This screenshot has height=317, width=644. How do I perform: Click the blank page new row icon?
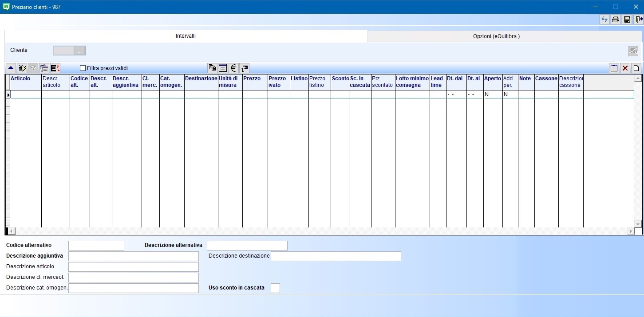pyautogui.click(x=636, y=68)
